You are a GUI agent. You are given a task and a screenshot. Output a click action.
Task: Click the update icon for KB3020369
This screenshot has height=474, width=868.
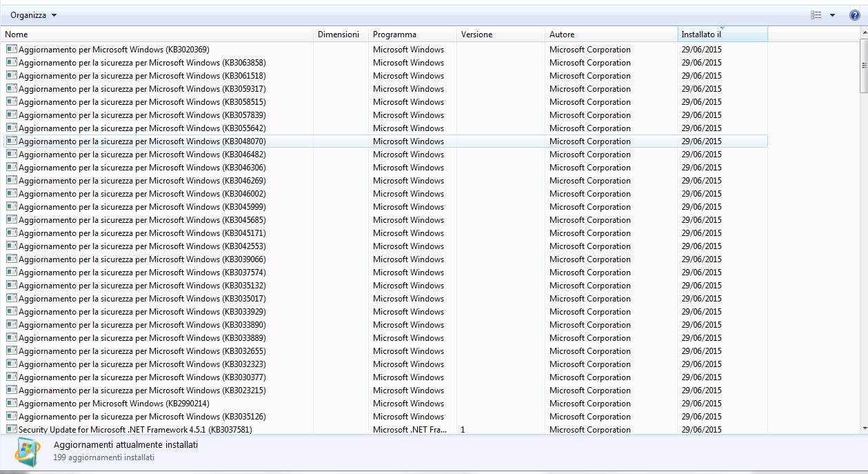(11, 49)
